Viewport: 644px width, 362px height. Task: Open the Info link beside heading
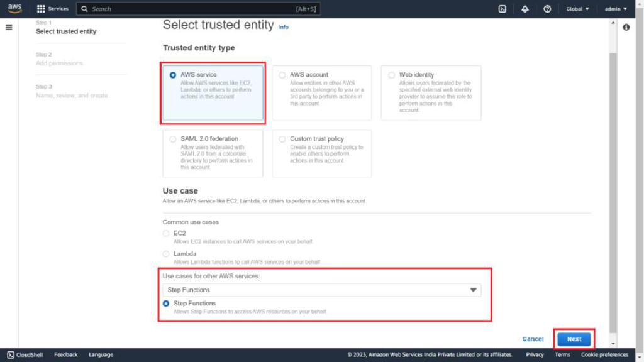pos(284,27)
